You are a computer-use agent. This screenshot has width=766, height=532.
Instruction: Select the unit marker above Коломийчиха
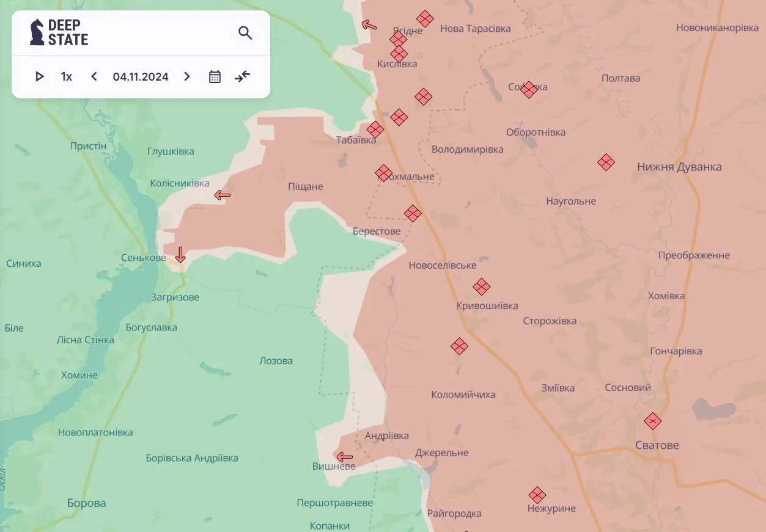point(459,346)
